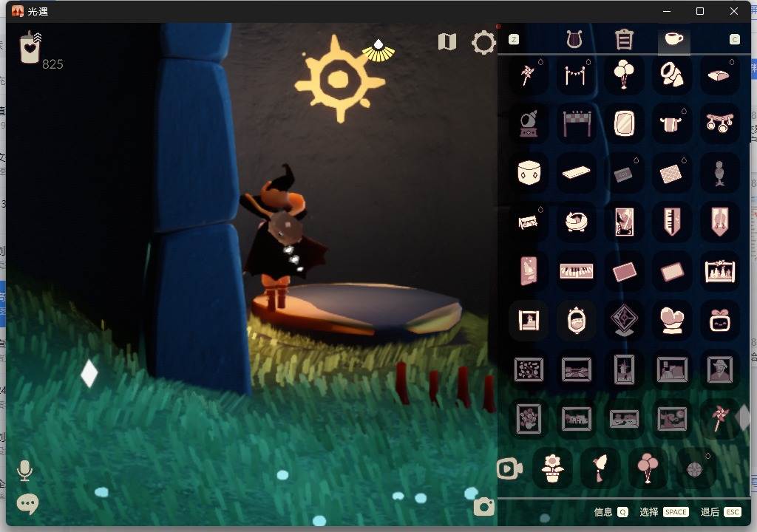Pick the framed skyline display item
Image resolution: width=757 pixels, height=532 pixels.
click(x=719, y=271)
